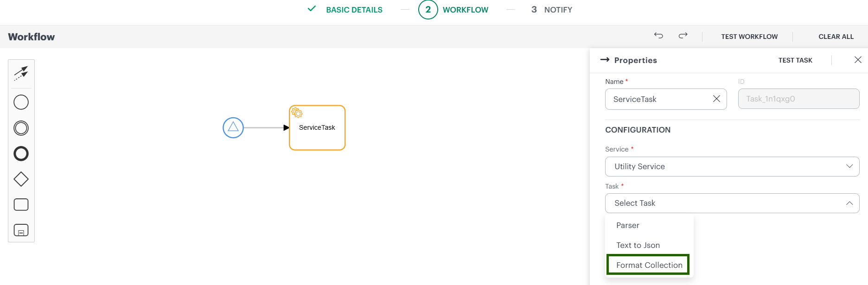Collapse Properties panel with arrow icon
The height and width of the screenshot is (285, 868).
coord(605,60)
